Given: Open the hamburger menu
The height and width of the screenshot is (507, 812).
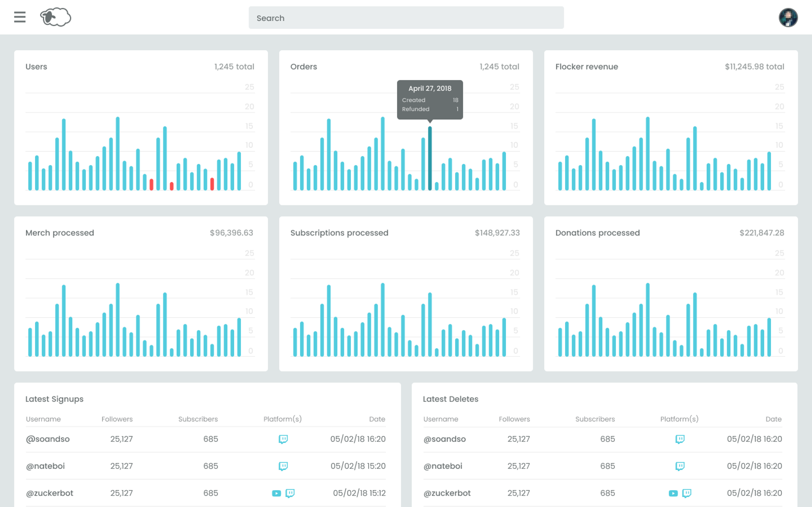Looking at the screenshot, I should coord(20,17).
